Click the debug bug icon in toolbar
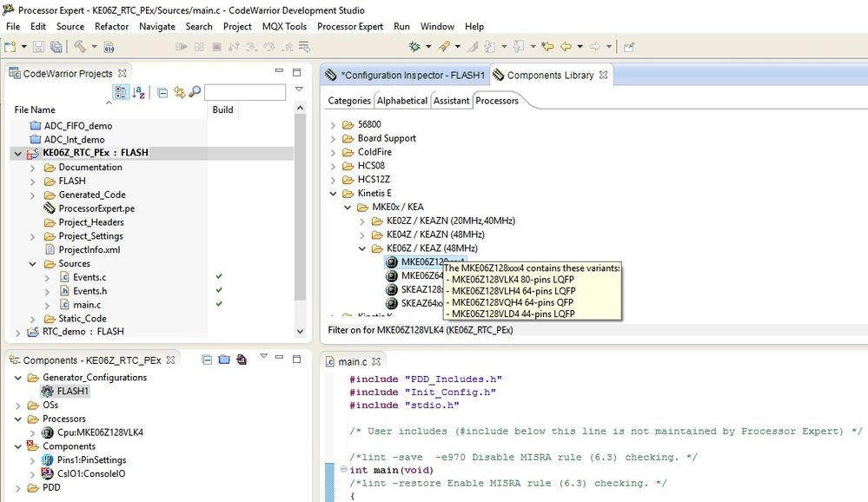Image resolution: width=868 pixels, height=502 pixels. click(x=415, y=47)
